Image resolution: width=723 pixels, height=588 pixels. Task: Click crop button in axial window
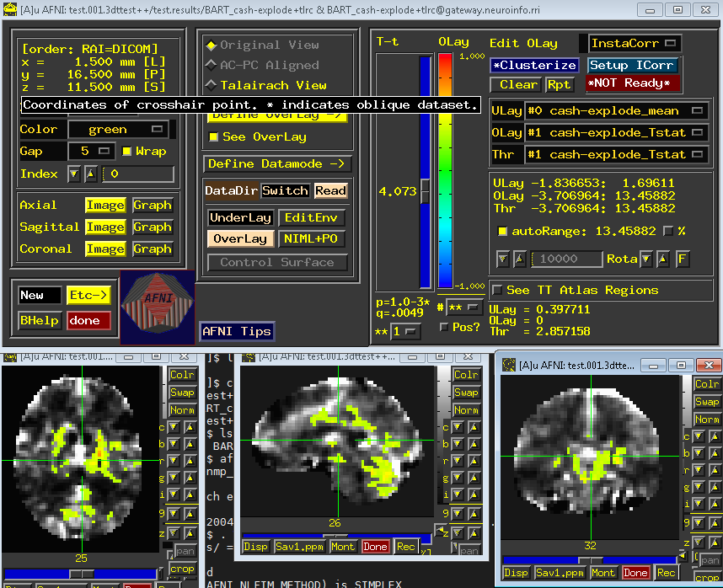182,569
